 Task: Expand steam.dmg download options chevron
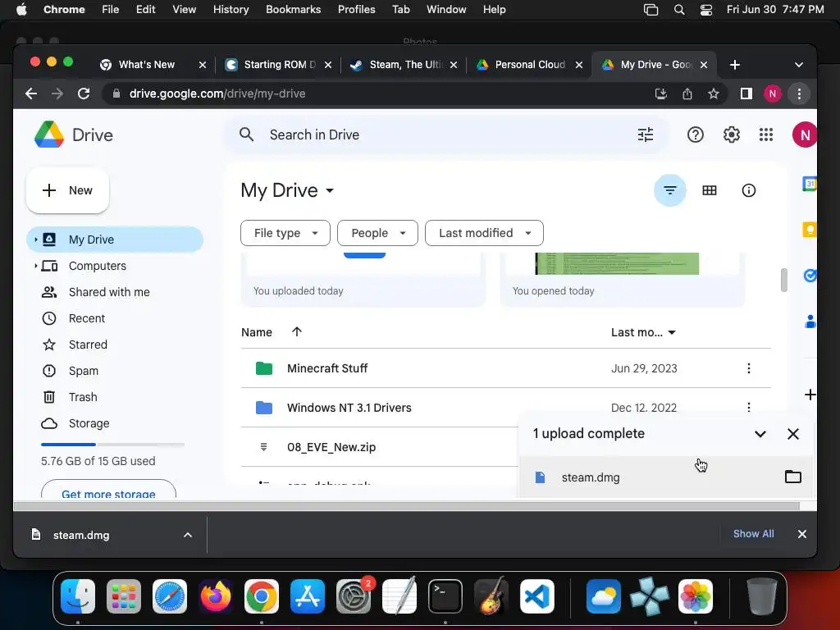pos(188,535)
